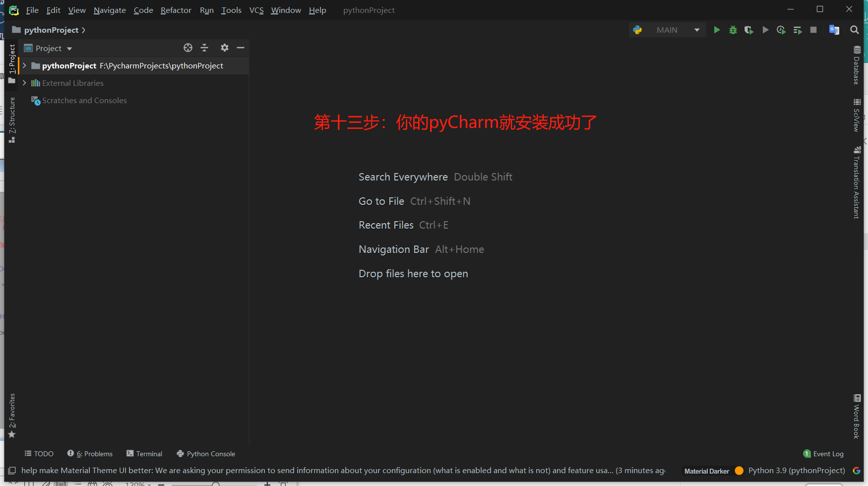Open Project panel gear settings
The width and height of the screenshot is (868, 486).
click(x=225, y=48)
